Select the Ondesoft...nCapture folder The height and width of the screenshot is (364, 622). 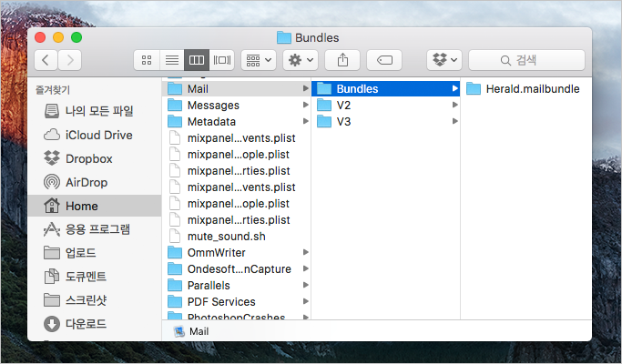coord(237,268)
